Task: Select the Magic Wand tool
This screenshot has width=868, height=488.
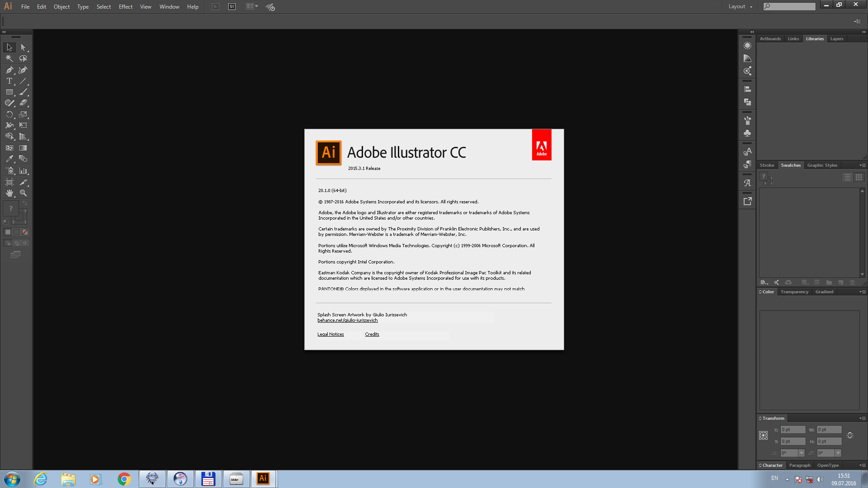Action: 9,58
